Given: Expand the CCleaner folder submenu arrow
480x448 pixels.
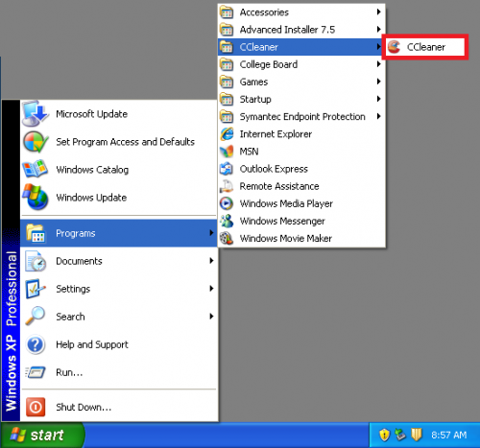Looking at the screenshot, I should [379, 47].
